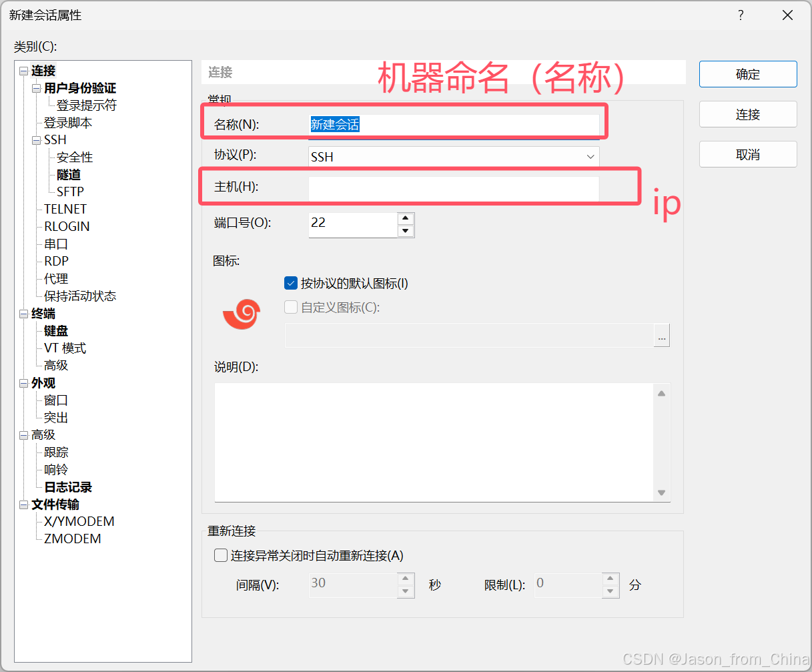Collapse the 高级 category node
Screen dimensions: 812x672
click(24, 435)
